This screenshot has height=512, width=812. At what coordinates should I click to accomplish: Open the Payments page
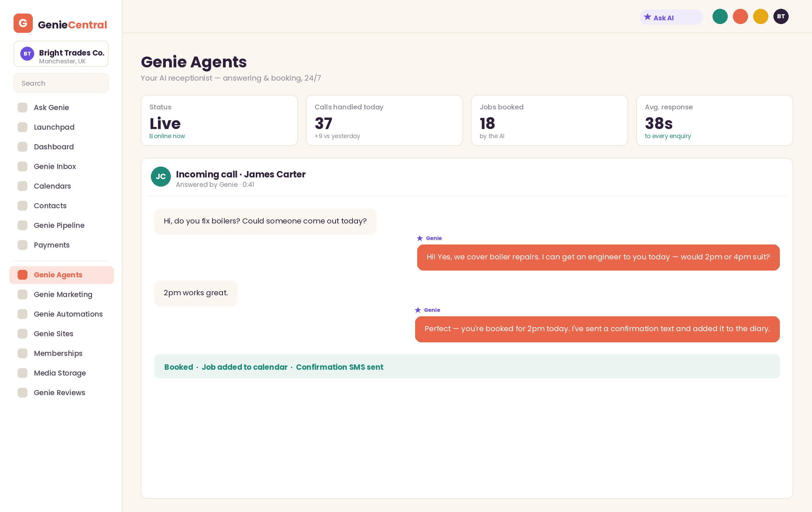pyautogui.click(x=62, y=245)
